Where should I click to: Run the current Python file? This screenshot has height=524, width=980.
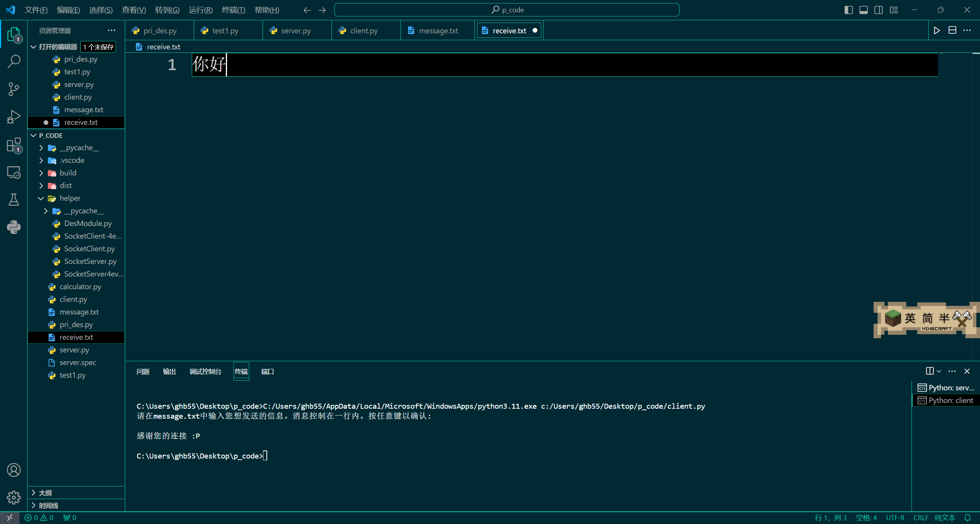937,30
